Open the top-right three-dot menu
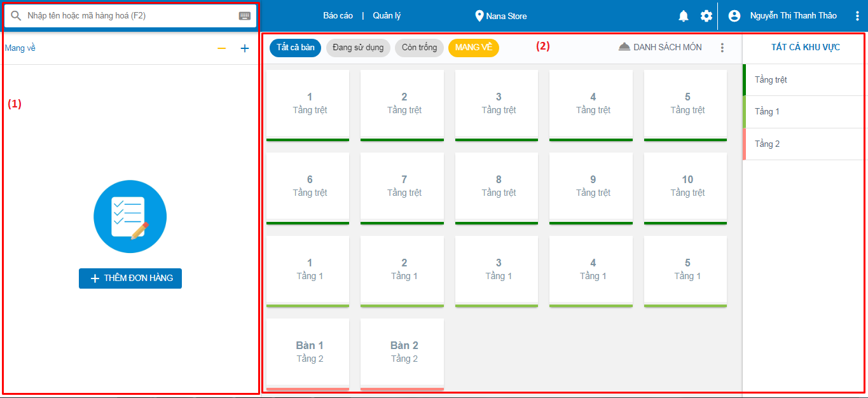 pos(857,16)
